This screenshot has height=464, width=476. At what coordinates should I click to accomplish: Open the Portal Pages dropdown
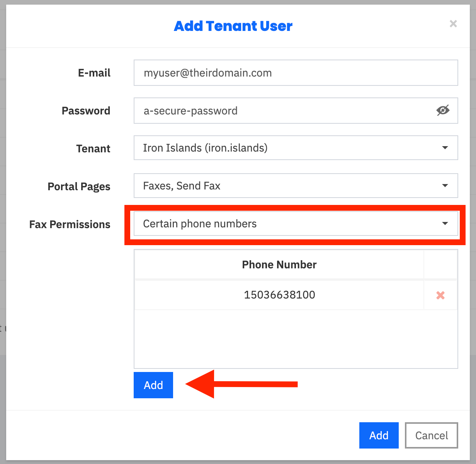click(296, 186)
